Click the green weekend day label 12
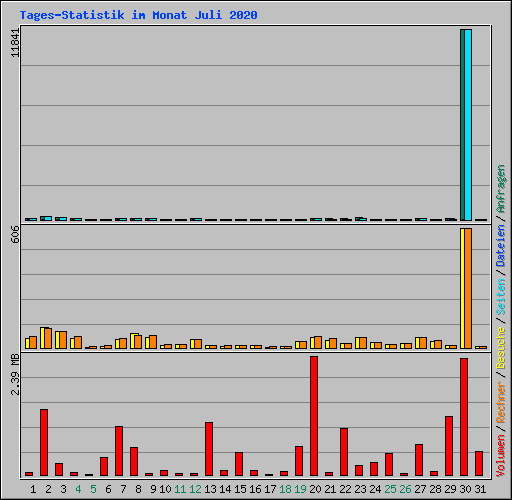Viewport: 512px width, 500px height. [195, 489]
